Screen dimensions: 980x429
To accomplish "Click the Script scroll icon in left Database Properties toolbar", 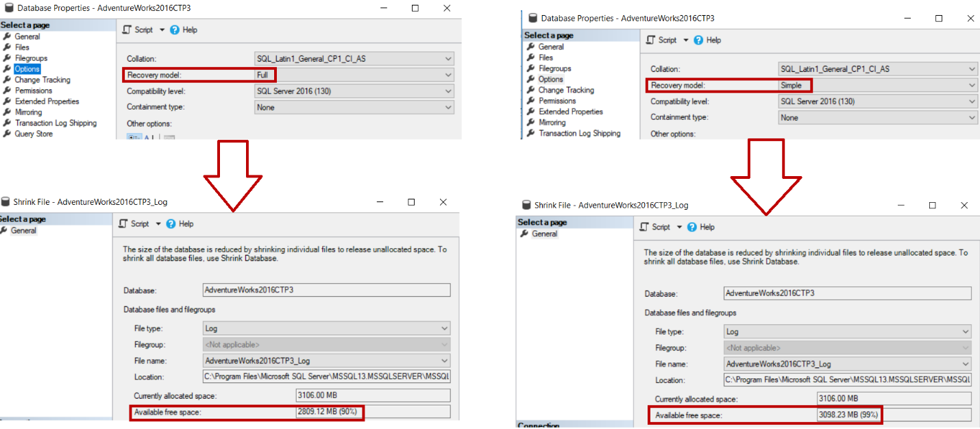I will click(x=126, y=29).
